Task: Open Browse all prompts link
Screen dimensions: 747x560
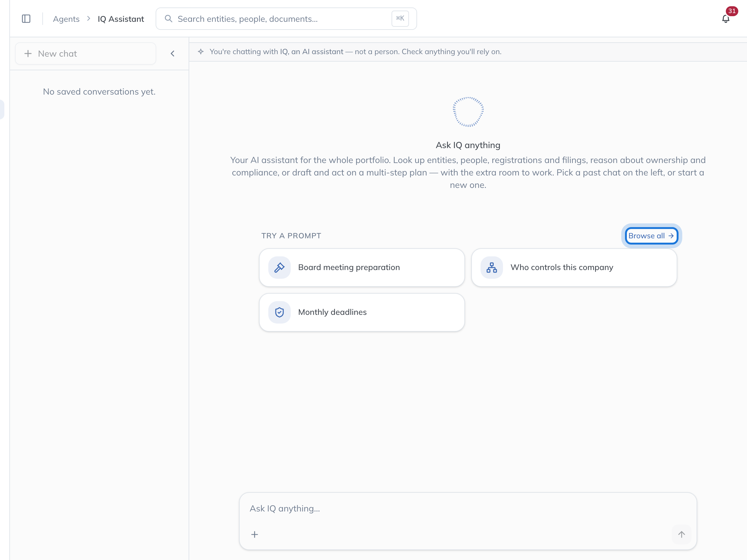Action: [x=651, y=236]
